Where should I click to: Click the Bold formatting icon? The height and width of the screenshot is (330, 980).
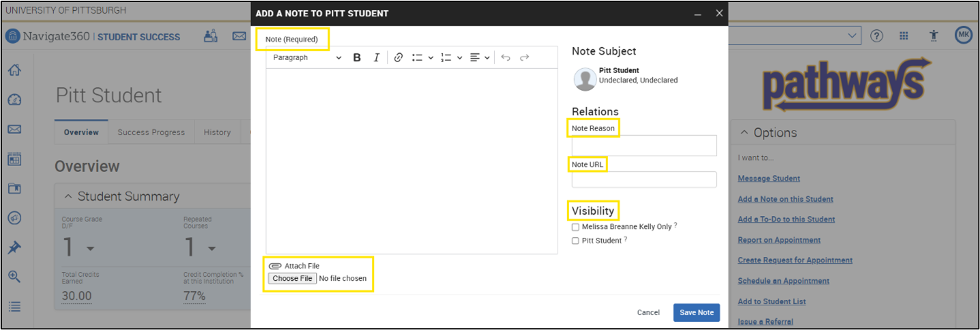[x=357, y=58]
